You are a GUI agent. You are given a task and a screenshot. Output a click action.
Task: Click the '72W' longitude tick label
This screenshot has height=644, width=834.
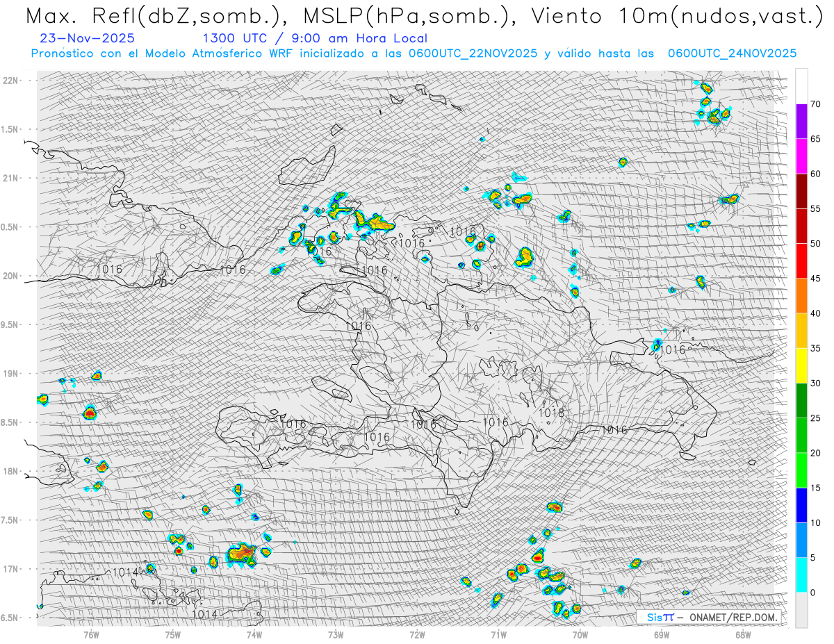417,634
